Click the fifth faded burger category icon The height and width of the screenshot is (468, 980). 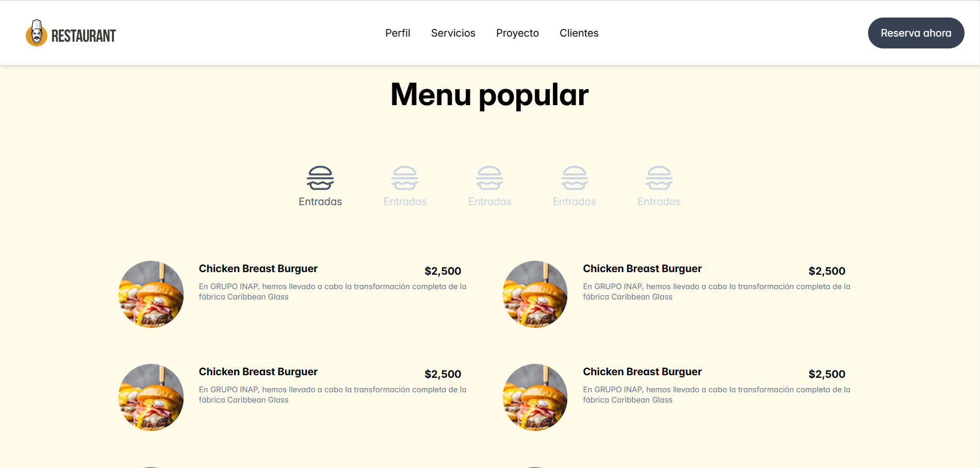[x=659, y=178]
